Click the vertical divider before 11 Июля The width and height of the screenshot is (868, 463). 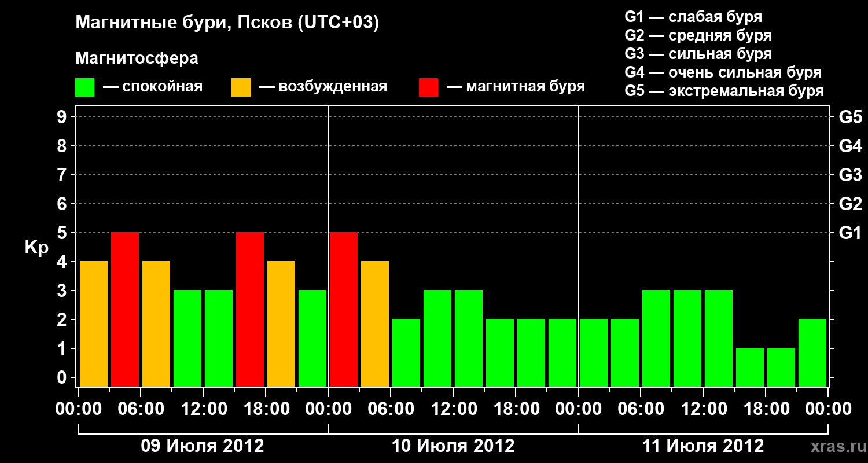click(578, 246)
